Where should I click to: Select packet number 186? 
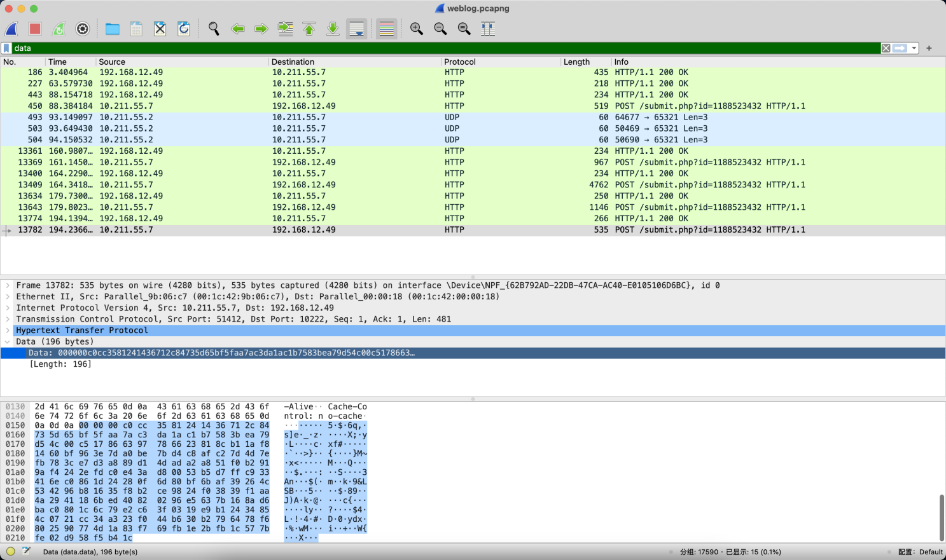(473, 72)
